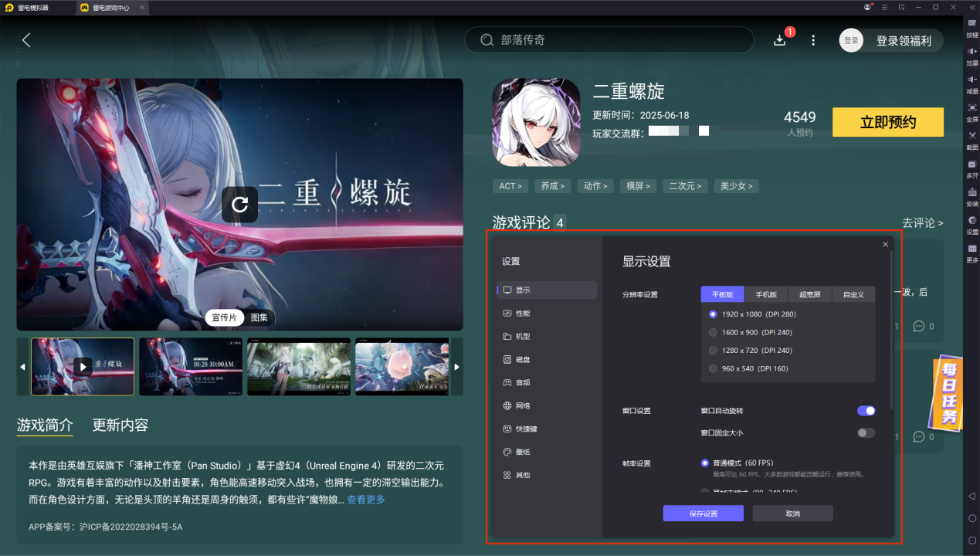Switch to the 图集 gallery tab
The height and width of the screenshot is (556, 980).
[259, 317]
